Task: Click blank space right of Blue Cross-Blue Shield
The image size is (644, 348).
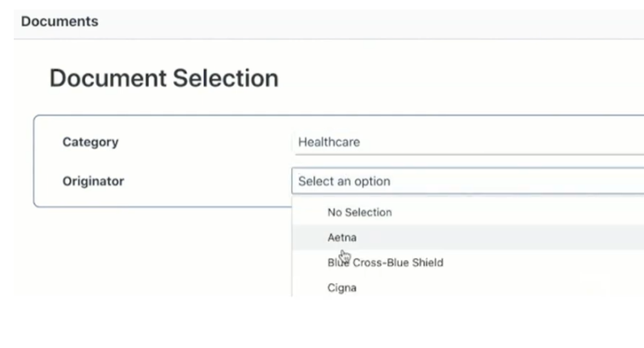Action: (x=542, y=262)
